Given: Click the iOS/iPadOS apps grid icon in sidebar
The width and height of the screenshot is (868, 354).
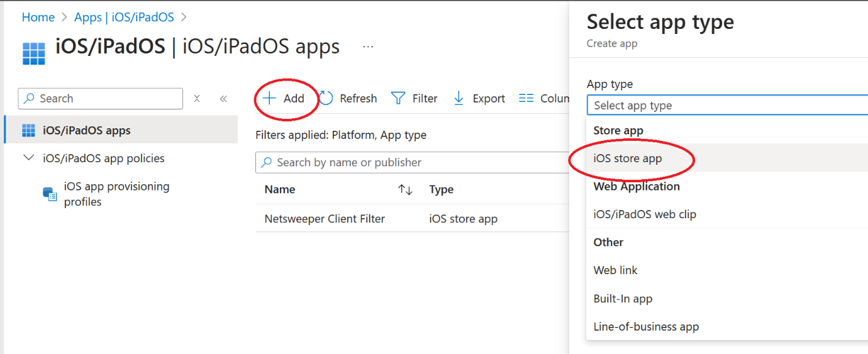Looking at the screenshot, I should [28, 131].
